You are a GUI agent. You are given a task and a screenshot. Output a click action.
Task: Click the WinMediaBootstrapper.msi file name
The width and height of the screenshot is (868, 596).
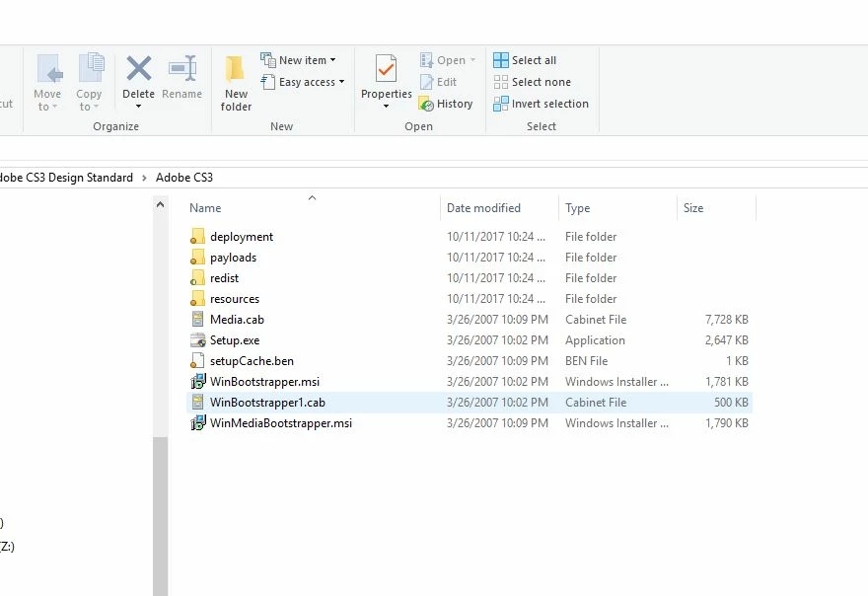pyautogui.click(x=281, y=423)
